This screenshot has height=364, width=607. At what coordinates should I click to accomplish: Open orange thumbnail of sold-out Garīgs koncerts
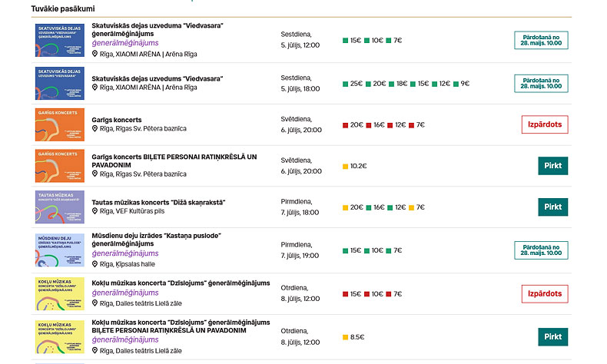59,124
